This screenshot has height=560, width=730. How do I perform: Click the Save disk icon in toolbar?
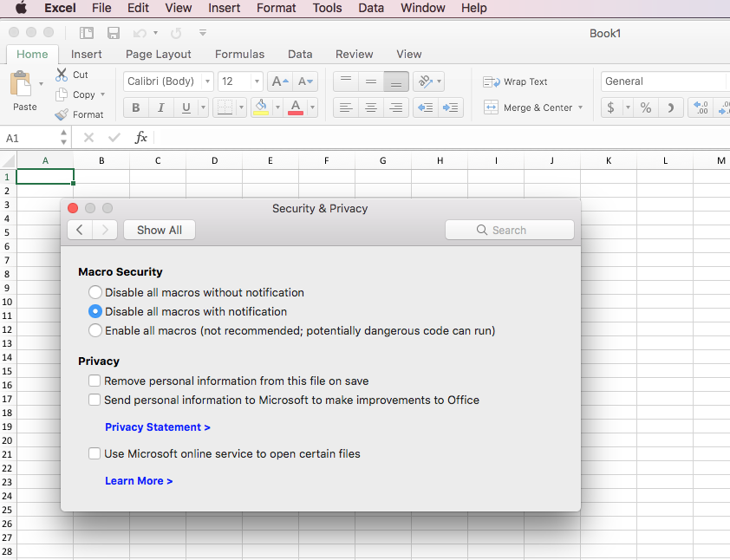pos(114,33)
